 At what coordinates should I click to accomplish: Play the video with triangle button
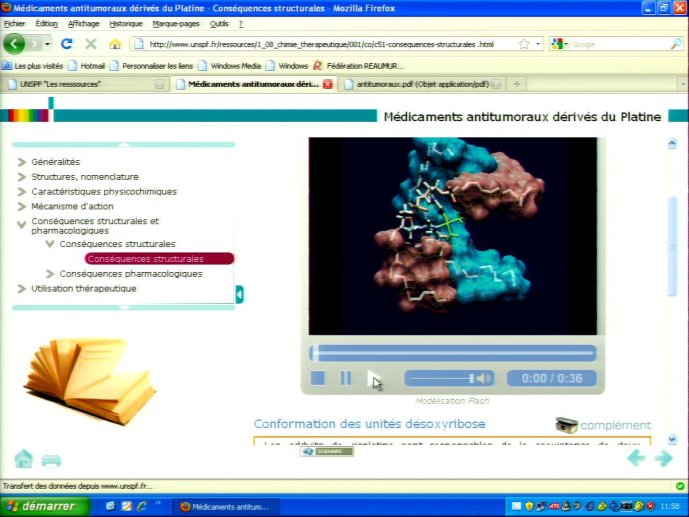coord(374,378)
